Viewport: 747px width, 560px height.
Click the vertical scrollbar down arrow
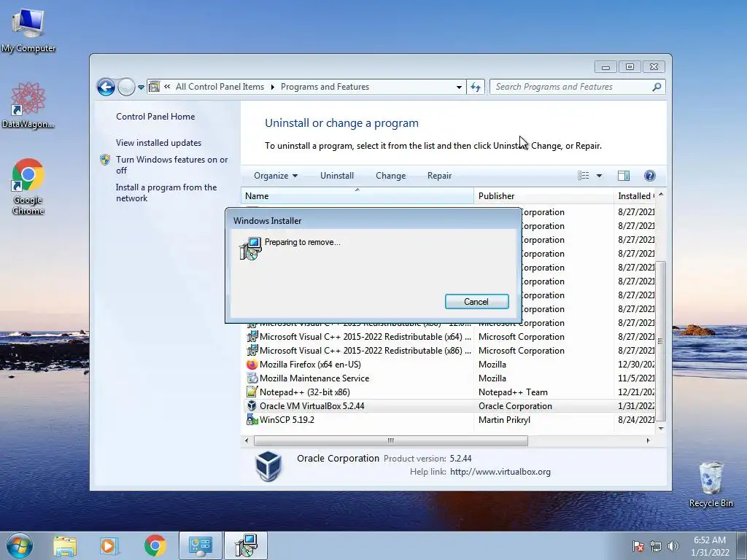tap(661, 429)
